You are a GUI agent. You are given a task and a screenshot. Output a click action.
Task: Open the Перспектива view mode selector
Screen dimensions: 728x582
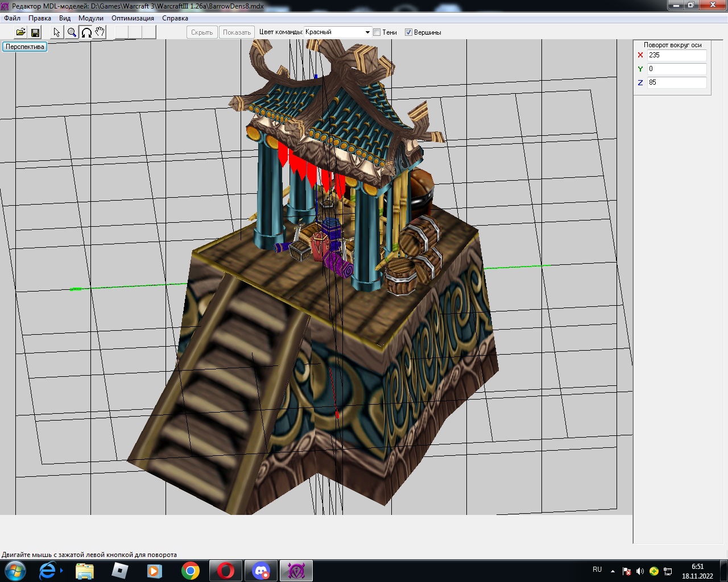(x=25, y=47)
